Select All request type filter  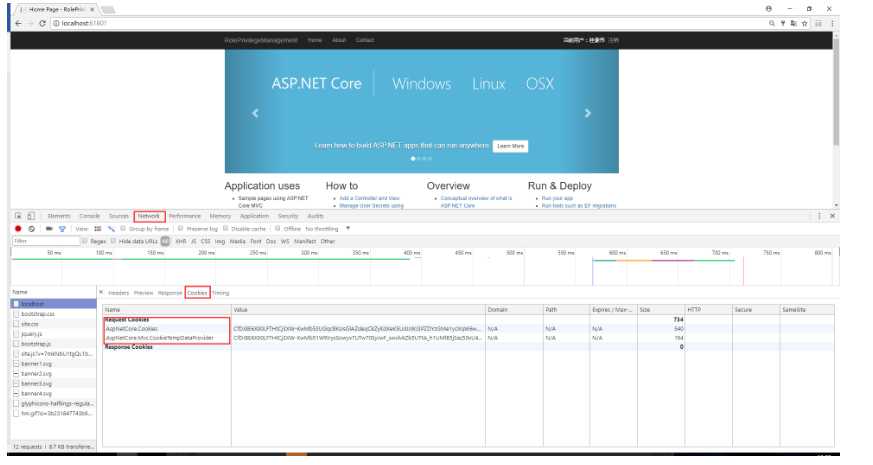[x=165, y=242]
